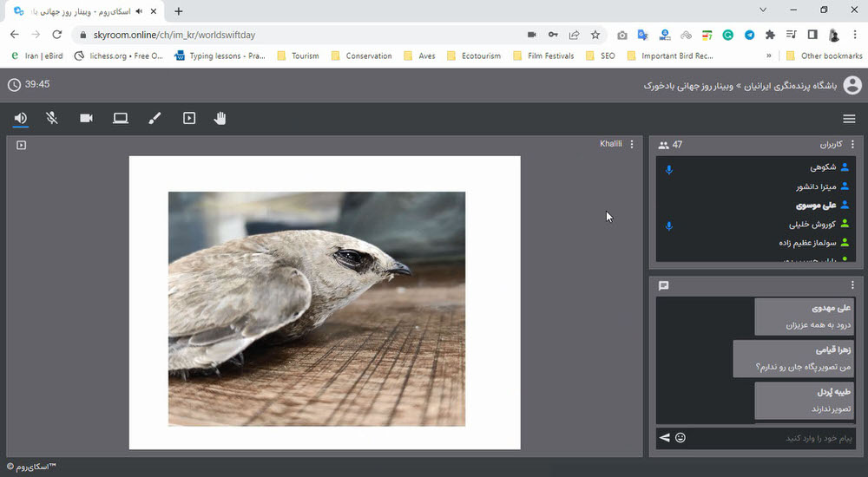The image size is (868, 477).
Task: Select the whiteboard brush tool
Action: (x=155, y=119)
